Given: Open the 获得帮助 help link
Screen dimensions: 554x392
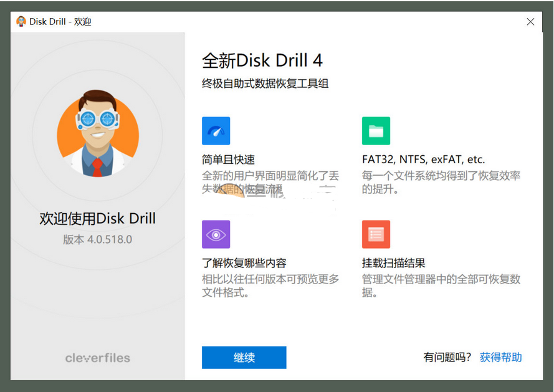Looking at the screenshot, I should pyautogui.click(x=500, y=357).
